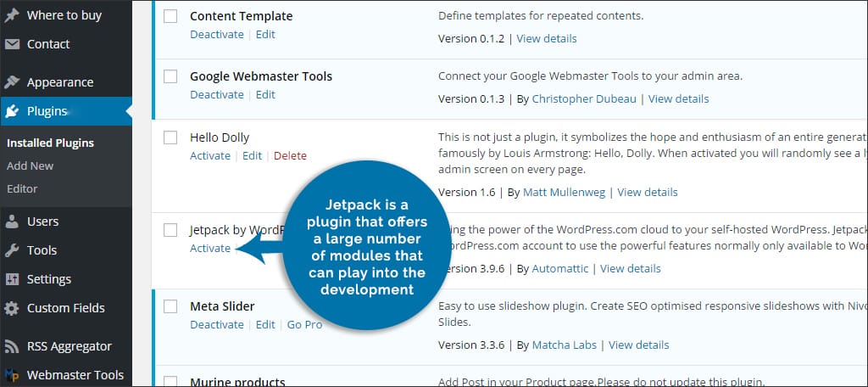The height and width of the screenshot is (387, 868).
Task: Select the Installed Plugins submenu item
Action: point(50,143)
